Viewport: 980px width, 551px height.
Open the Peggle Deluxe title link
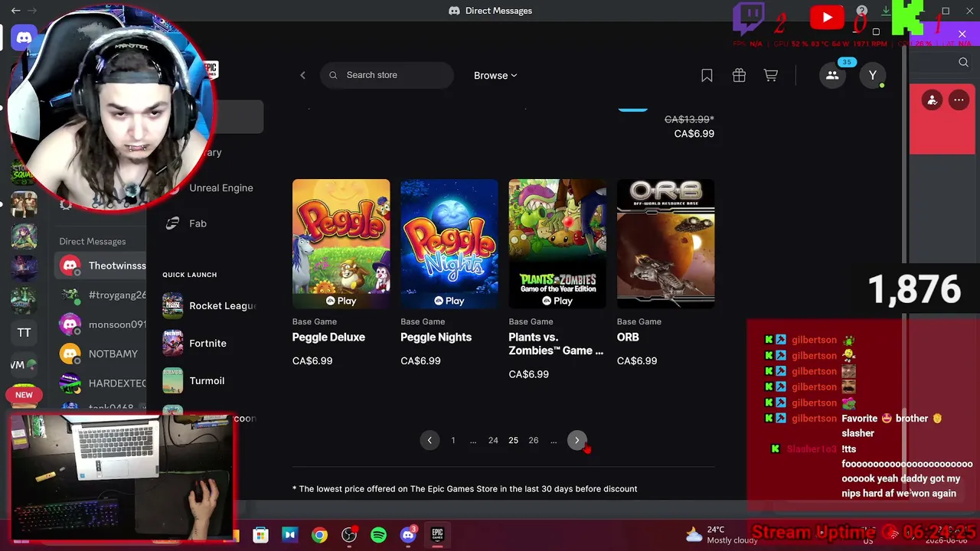click(x=328, y=337)
